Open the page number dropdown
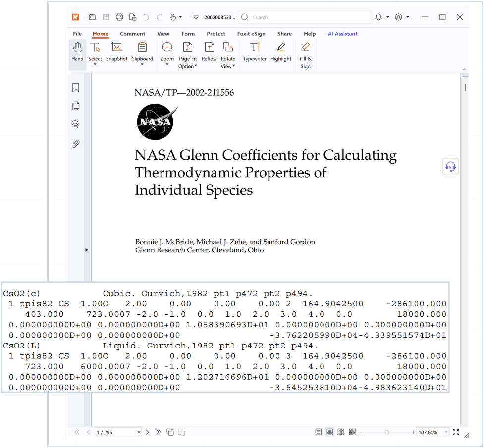The width and height of the screenshot is (484, 448). (x=139, y=432)
